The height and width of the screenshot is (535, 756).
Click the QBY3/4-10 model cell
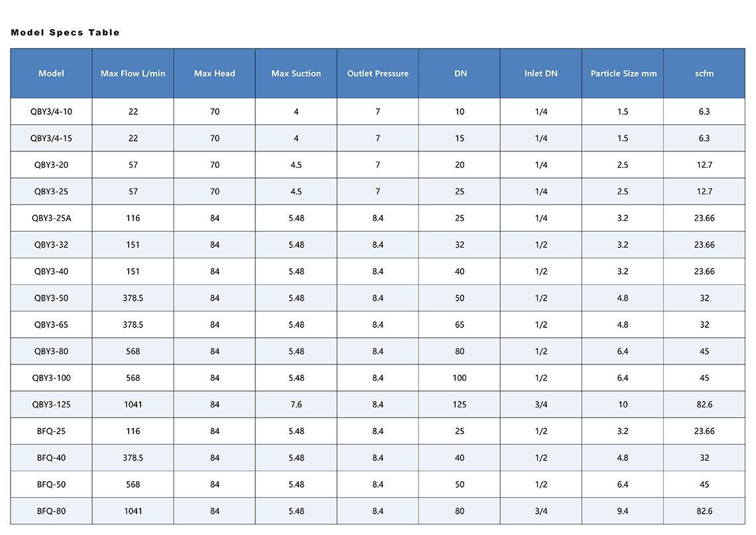pyautogui.click(x=51, y=112)
